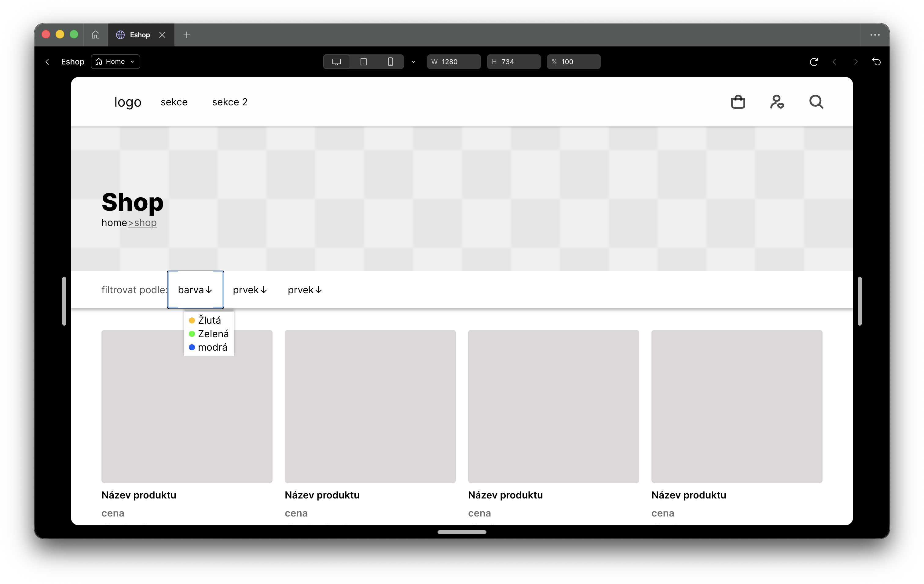This screenshot has width=924, height=584.
Task: Go to the home tab icon
Action: (x=96, y=35)
